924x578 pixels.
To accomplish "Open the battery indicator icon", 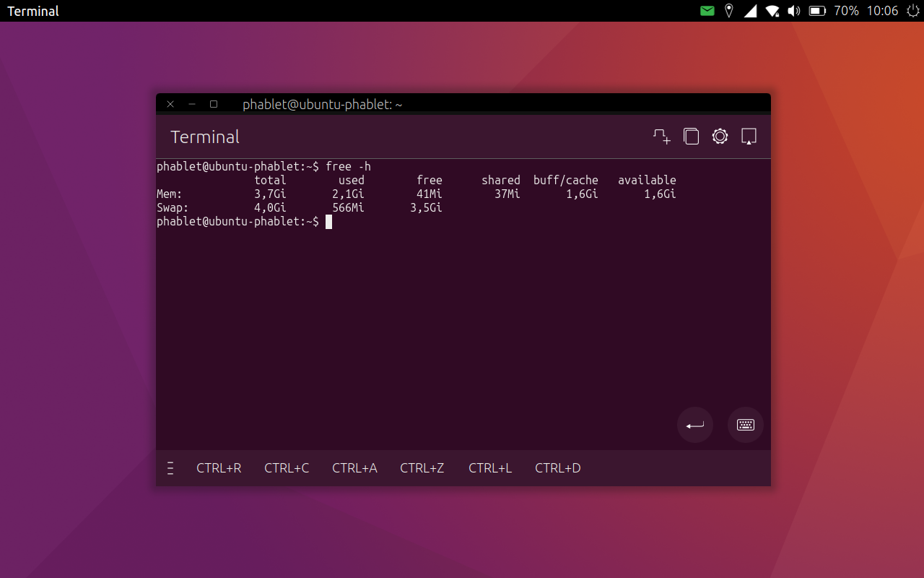I will [x=817, y=11].
